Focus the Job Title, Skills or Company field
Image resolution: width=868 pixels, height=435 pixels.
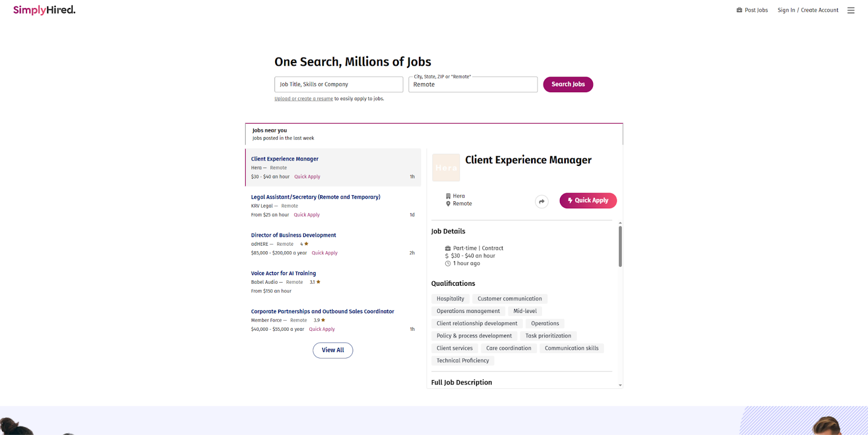point(339,85)
